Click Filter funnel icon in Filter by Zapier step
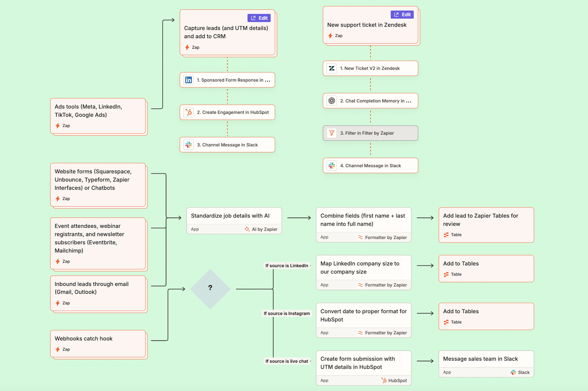Image resolution: width=588 pixels, height=391 pixels. [332, 133]
